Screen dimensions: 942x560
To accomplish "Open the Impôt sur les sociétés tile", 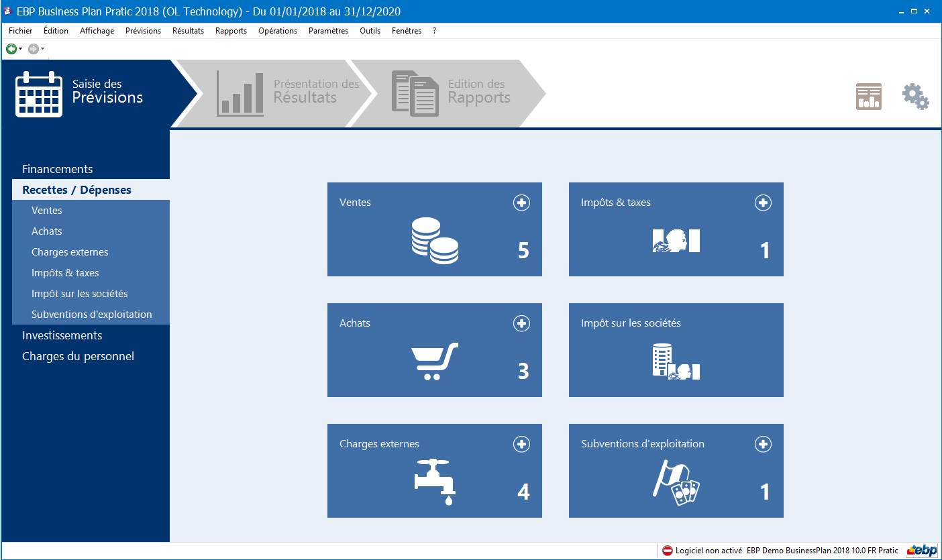I will (x=676, y=350).
